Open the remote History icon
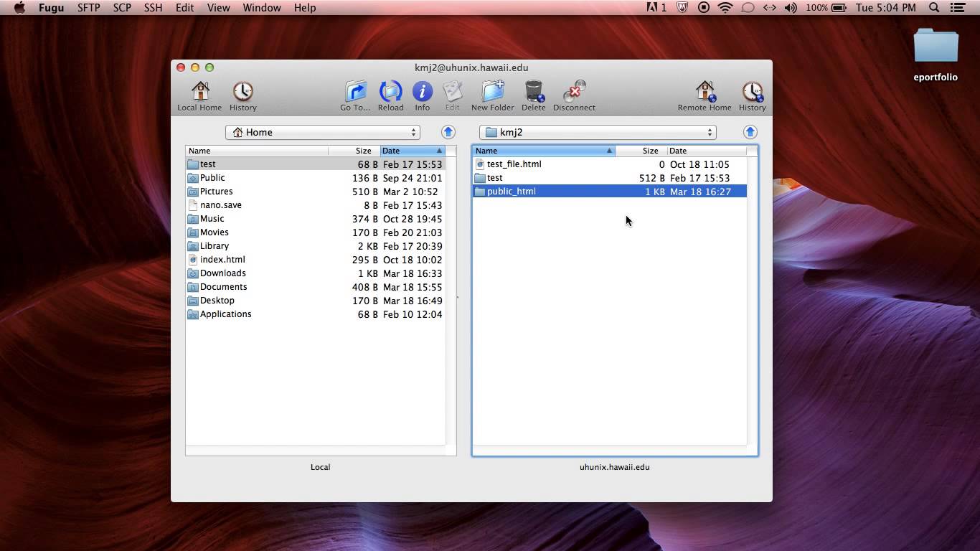980x551 pixels. coord(752,95)
